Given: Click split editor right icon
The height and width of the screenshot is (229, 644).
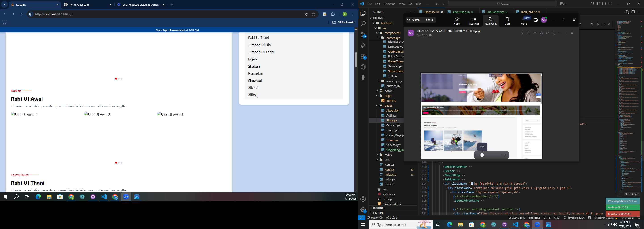Looking at the screenshot, I should pos(633,12).
